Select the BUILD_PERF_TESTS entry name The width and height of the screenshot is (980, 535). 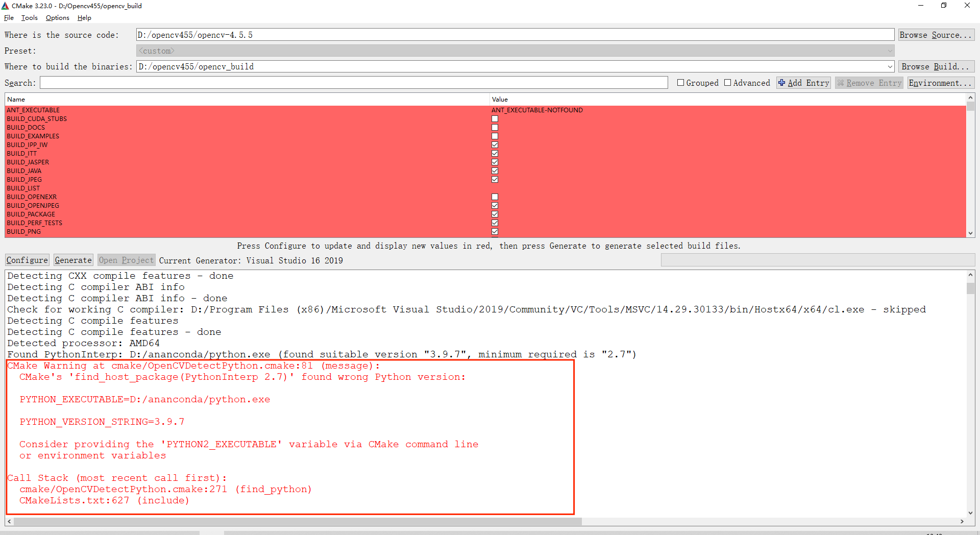coord(34,223)
